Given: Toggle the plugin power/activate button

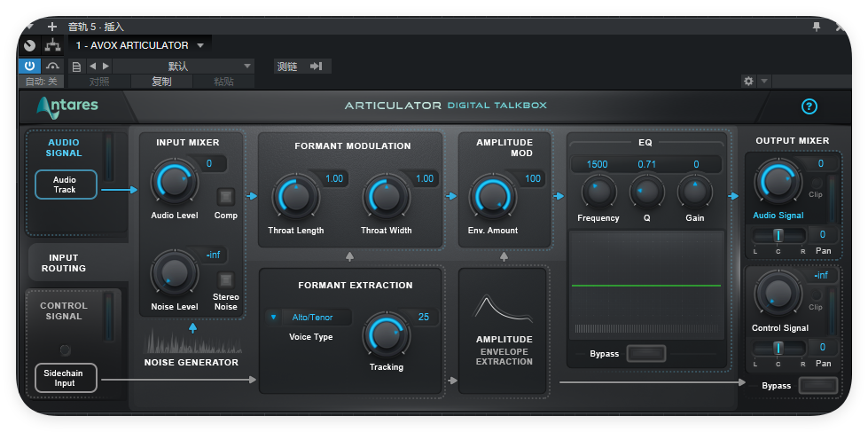Looking at the screenshot, I should pos(29,67).
